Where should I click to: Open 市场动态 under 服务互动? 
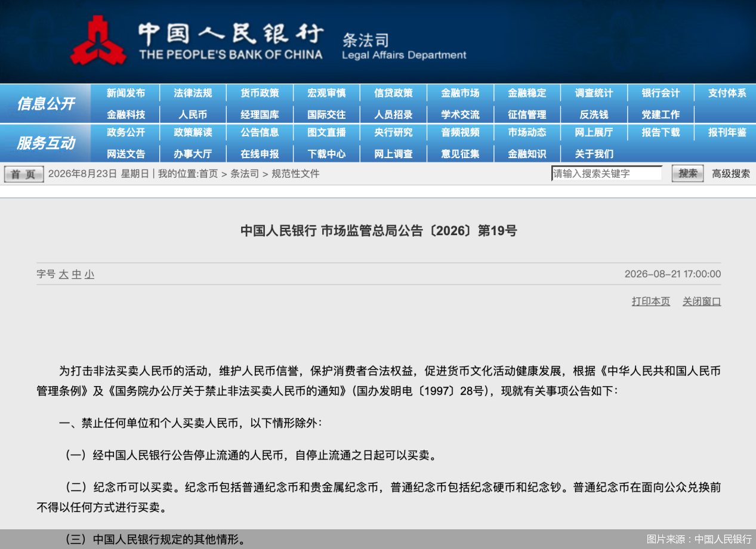(527, 132)
